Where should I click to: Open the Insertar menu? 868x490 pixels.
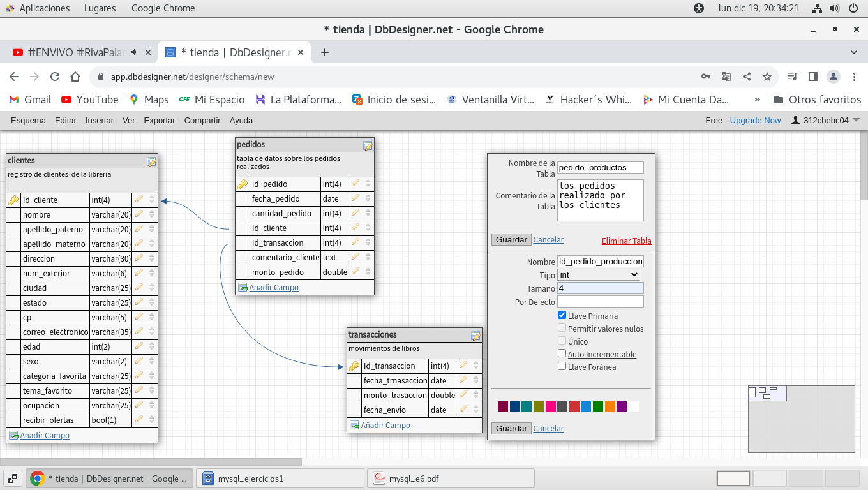coord(100,120)
